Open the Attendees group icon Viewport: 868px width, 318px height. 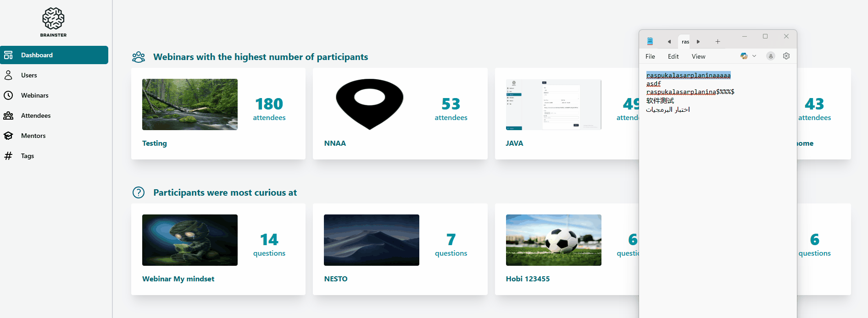click(x=8, y=115)
